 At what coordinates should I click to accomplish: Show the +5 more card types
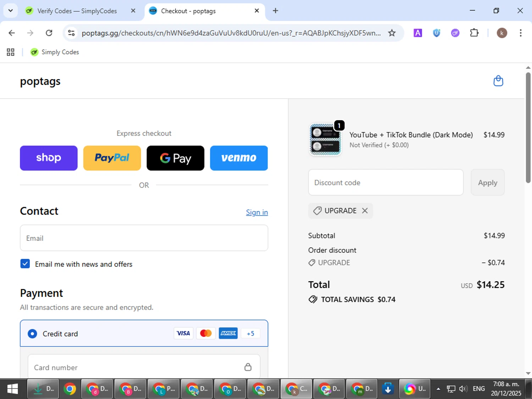[x=250, y=333]
